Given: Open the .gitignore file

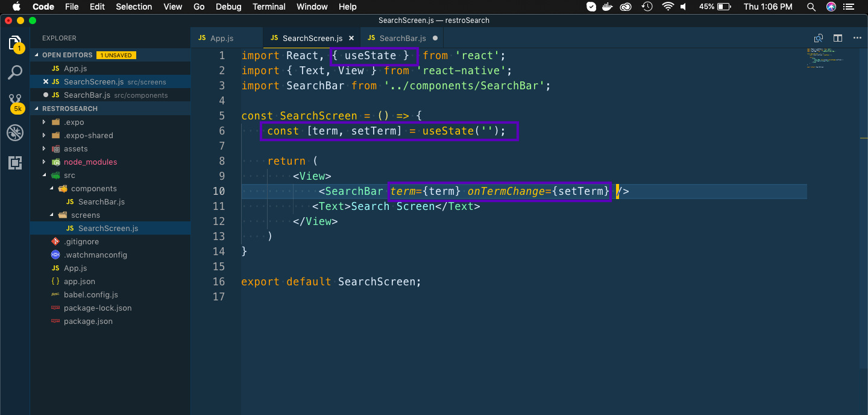Looking at the screenshot, I should [x=111, y=241].
